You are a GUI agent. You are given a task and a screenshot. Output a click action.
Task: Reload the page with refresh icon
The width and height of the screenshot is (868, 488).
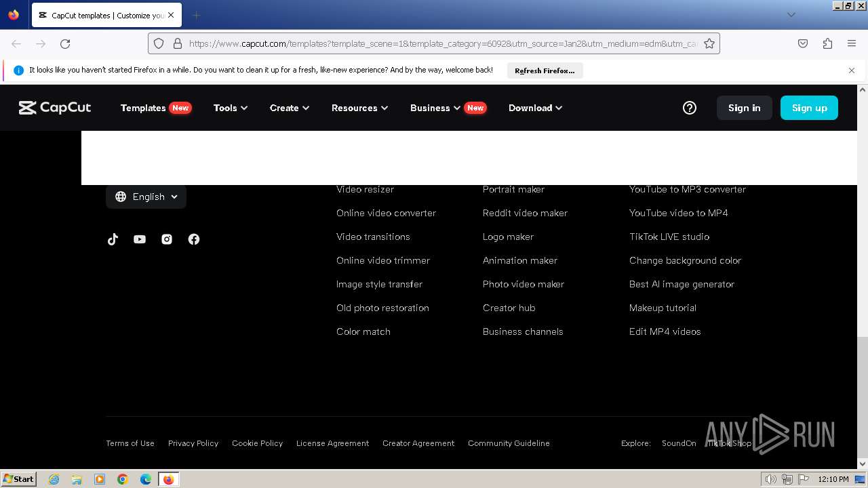pyautogui.click(x=65, y=43)
